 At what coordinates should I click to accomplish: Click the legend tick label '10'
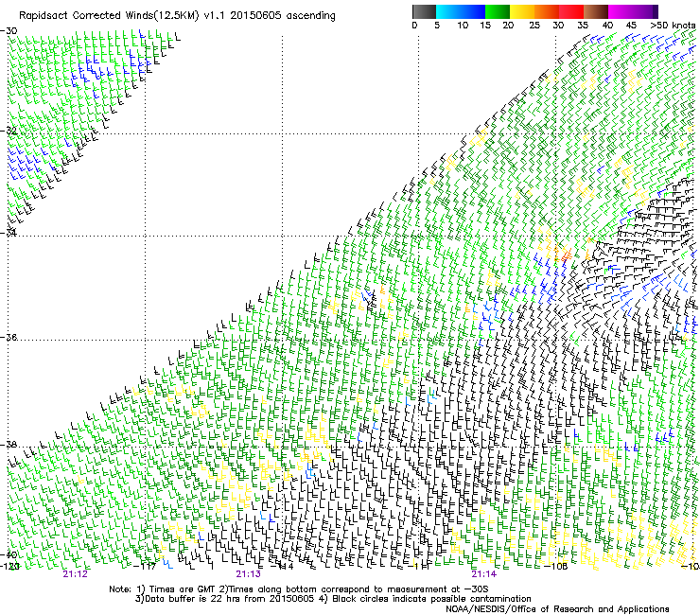(463, 26)
